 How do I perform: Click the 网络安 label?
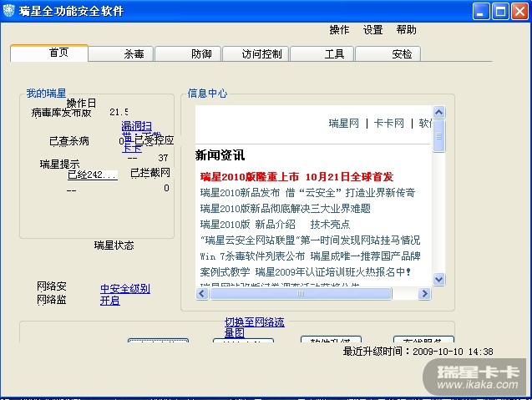coord(52,286)
